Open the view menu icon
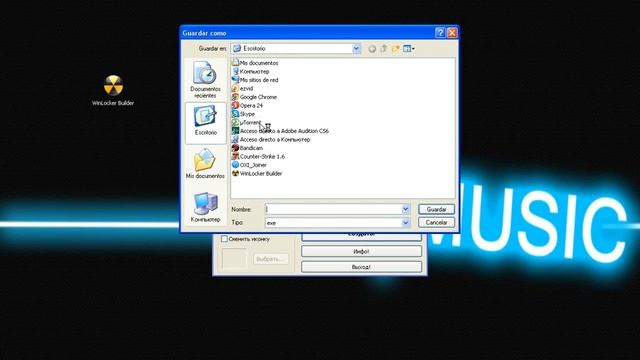This screenshot has width=640, height=360. pyautogui.click(x=409, y=49)
